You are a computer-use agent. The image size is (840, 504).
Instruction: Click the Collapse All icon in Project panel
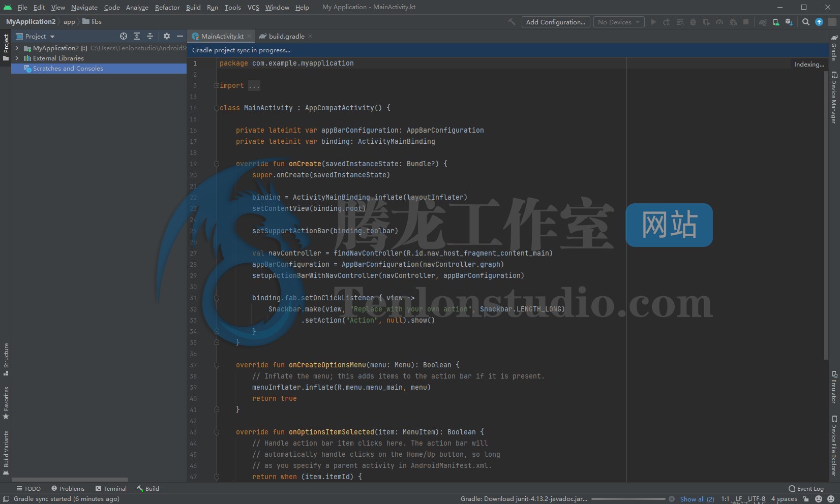tap(150, 36)
